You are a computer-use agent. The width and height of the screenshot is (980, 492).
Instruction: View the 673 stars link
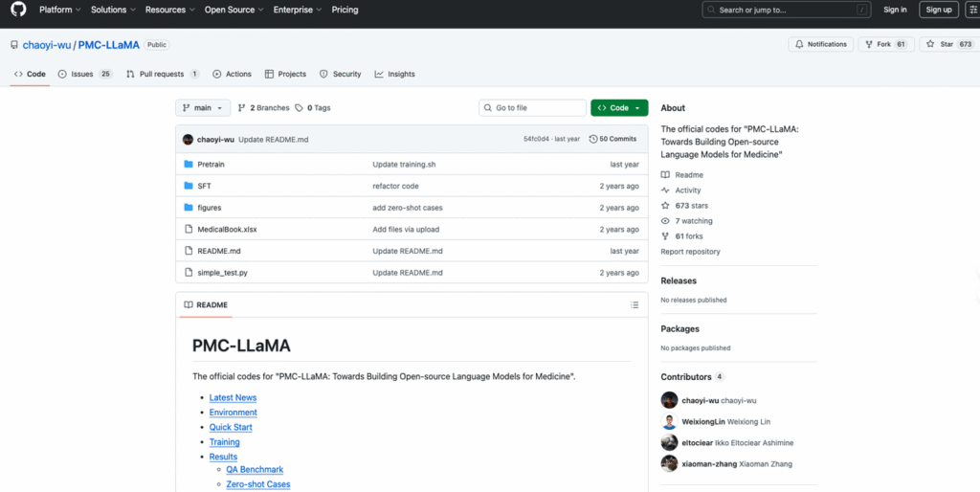684,206
